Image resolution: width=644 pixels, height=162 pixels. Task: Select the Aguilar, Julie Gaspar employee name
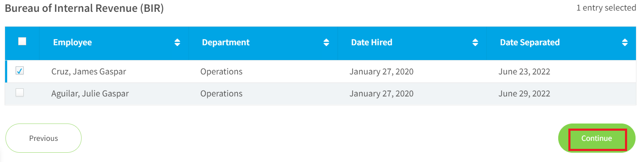point(90,93)
